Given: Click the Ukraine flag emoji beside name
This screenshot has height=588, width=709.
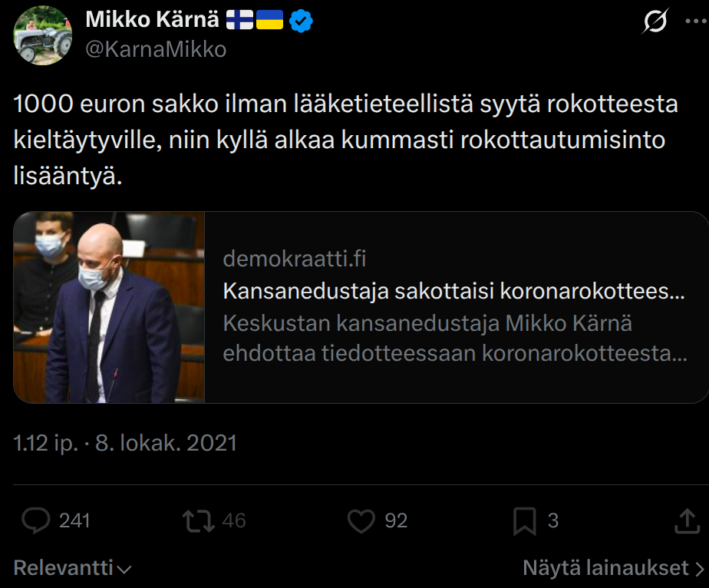Looking at the screenshot, I should pos(269,21).
